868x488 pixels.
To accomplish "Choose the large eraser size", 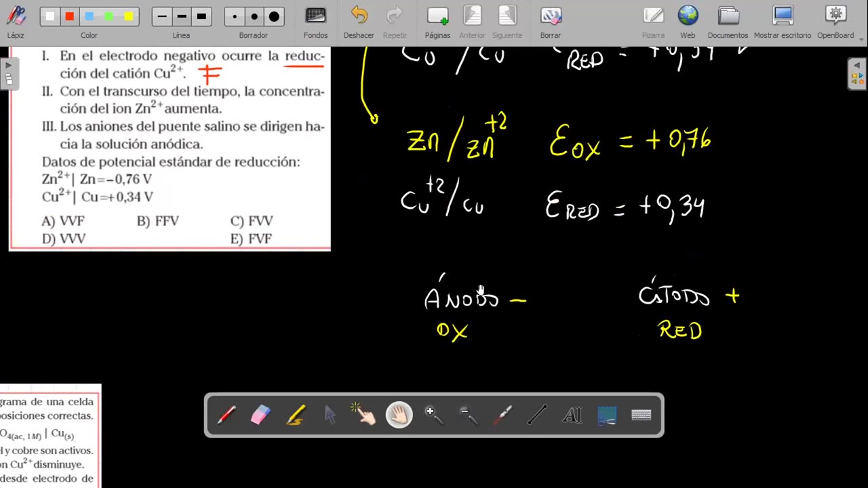I will click(274, 16).
